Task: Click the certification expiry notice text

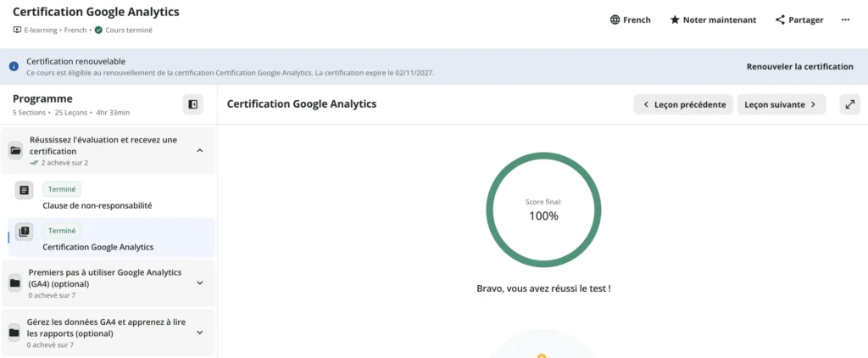Action: click(x=231, y=73)
